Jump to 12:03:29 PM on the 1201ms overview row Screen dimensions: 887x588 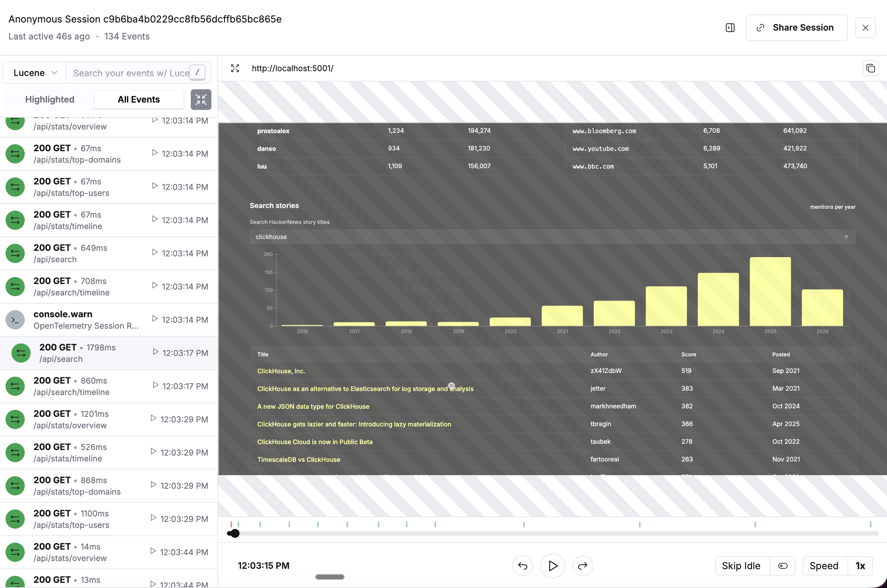tap(179, 419)
